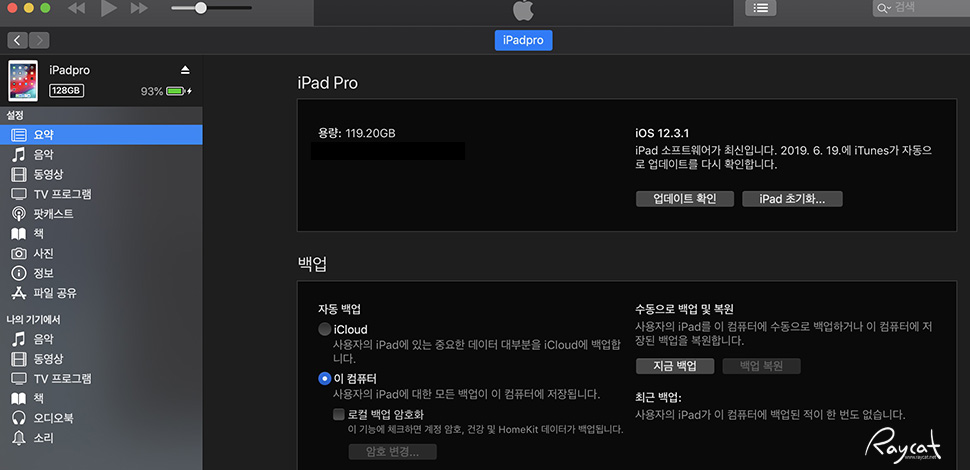
Task: Click the headphones icon beside 오디오북
Action: click(x=19, y=418)
